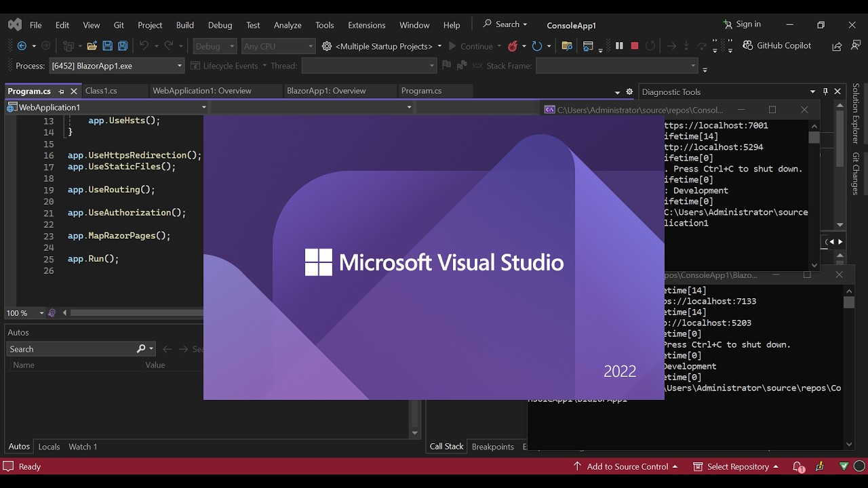
Task: Open the WebApplication1 project navigation dropdown
Action: 106,107
